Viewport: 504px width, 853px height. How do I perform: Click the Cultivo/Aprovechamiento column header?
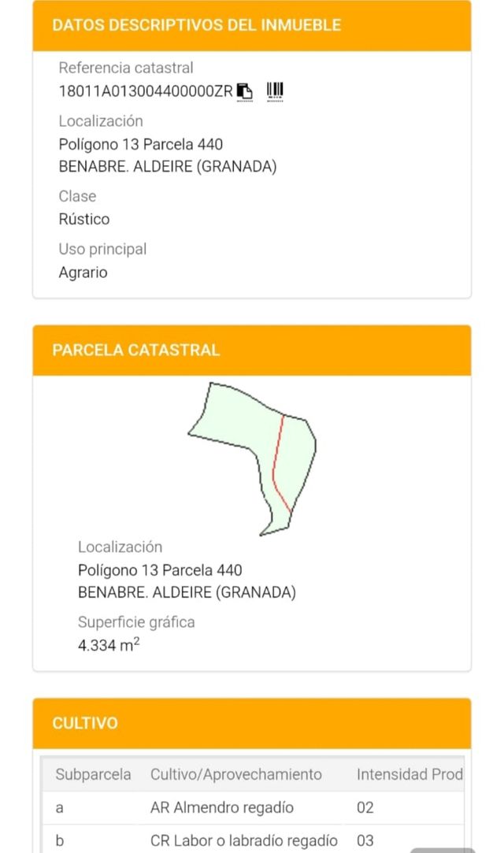coord(235,774)
